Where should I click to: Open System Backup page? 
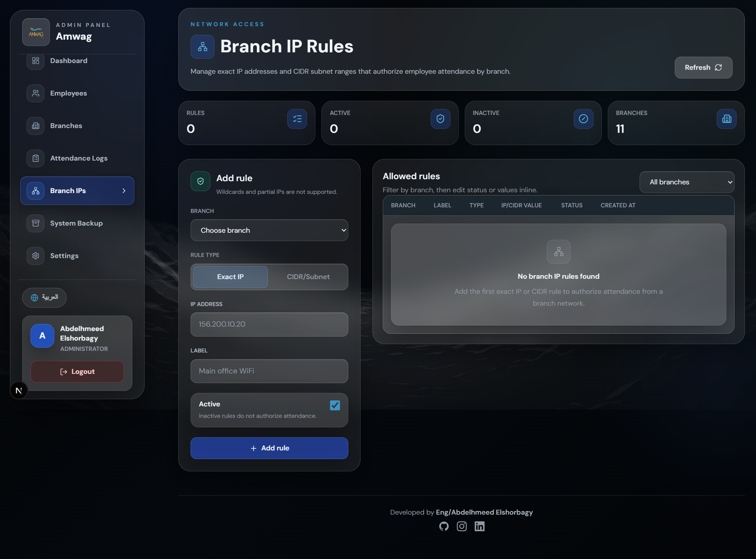click(77, 223)
